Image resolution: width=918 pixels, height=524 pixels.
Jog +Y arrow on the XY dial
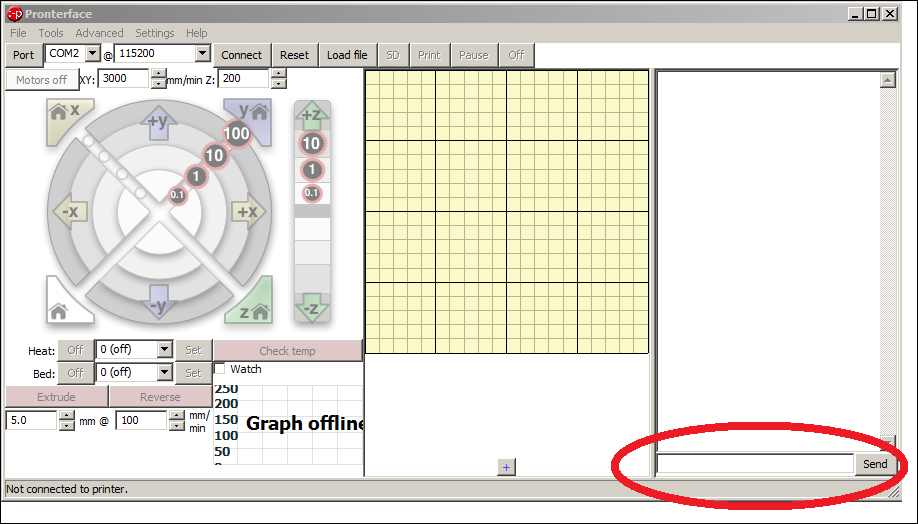159,122
